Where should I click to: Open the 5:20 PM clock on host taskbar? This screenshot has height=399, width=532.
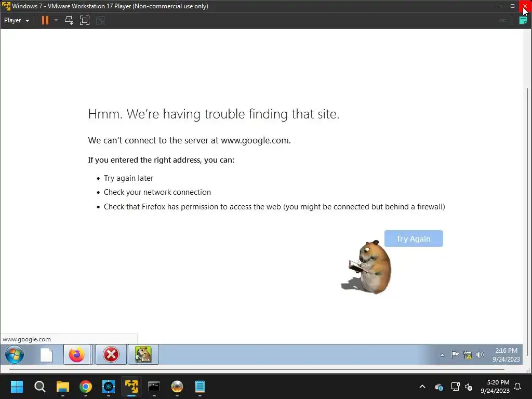point(495,387)
